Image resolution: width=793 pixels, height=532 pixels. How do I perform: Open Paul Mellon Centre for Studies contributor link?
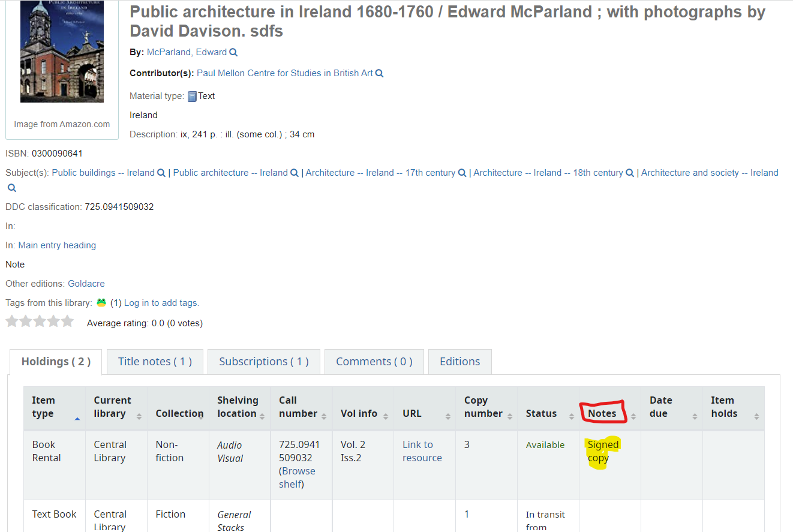(285, 73)
